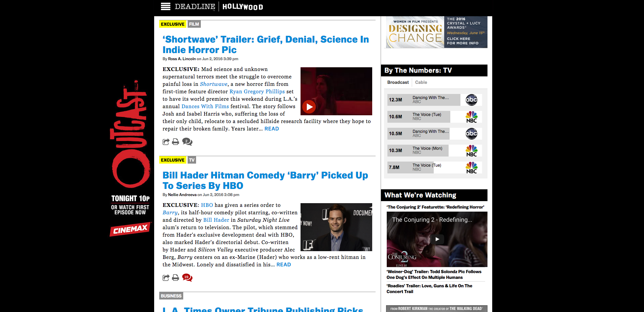The image size is (644, 312).
Task: Click EXCLUSIVE tag above Barry article
Action: (x=173, y=160)
